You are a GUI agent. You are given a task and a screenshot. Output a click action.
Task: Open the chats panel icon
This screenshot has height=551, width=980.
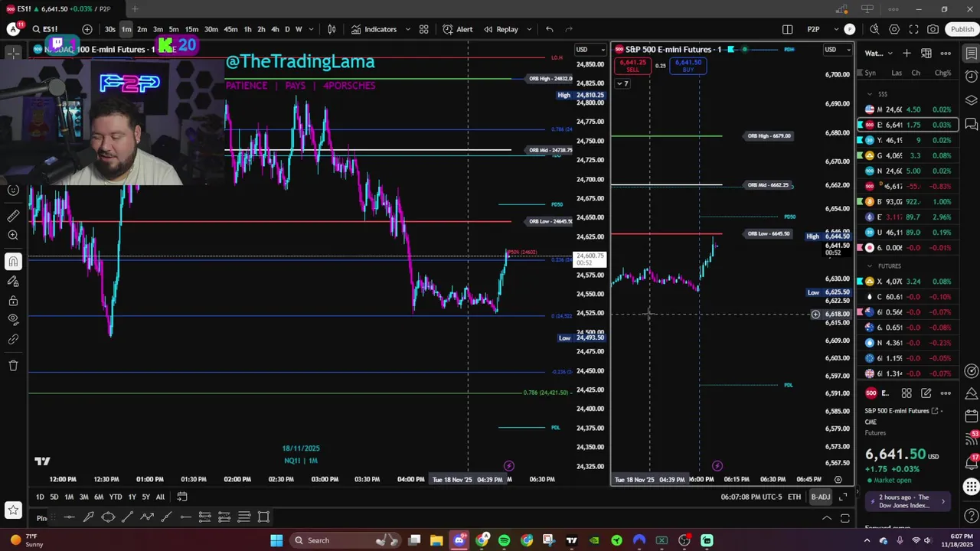[971, 124]
